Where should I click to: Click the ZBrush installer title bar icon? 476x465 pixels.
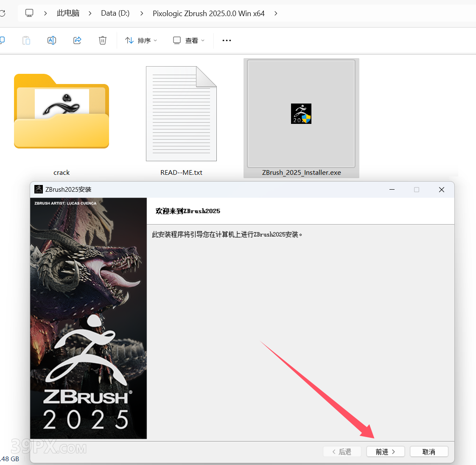click(39, 189)
